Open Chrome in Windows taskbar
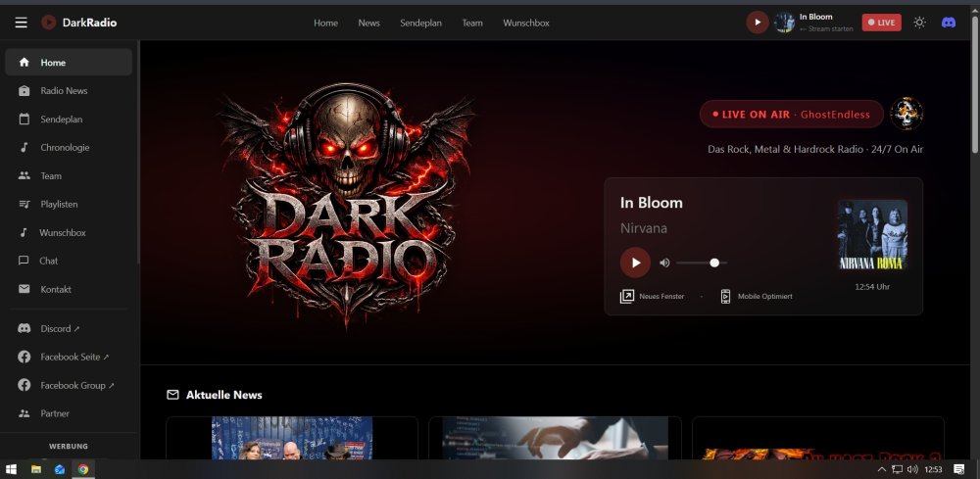 click(x=84, y=470)
